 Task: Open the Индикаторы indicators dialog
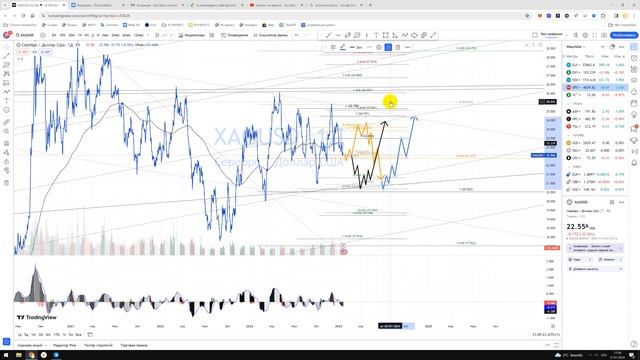[192, 35]
